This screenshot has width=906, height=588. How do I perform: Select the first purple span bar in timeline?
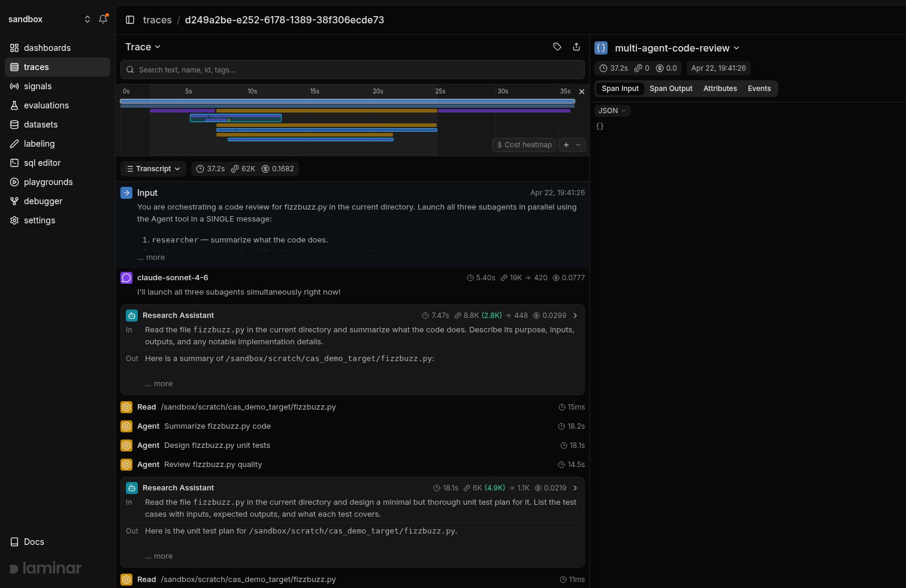[182, 111]
